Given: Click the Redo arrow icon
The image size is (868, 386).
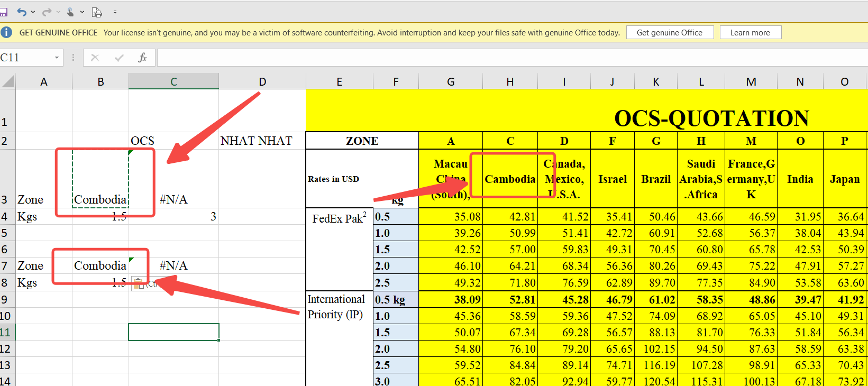Looking at the screenshot, I should (x=47, y=12).
